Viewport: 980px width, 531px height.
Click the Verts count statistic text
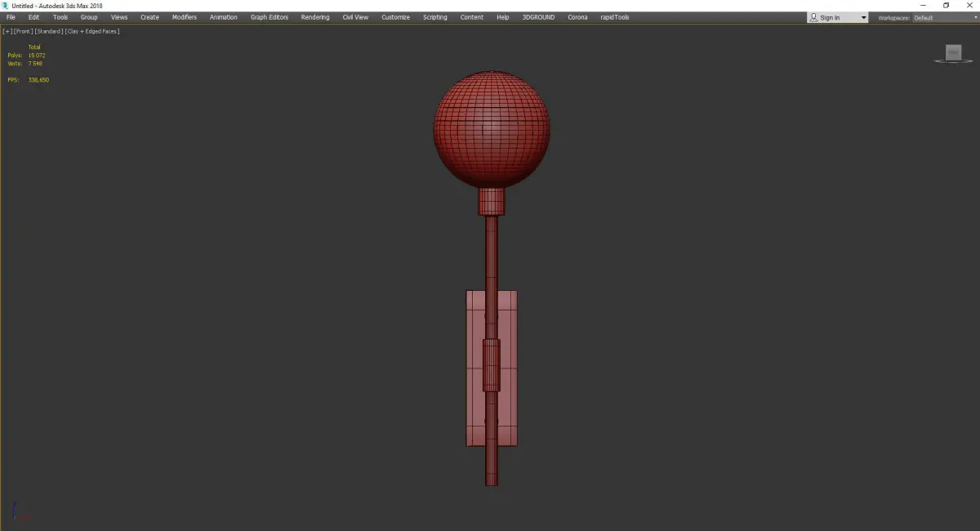tap(25, 64)
